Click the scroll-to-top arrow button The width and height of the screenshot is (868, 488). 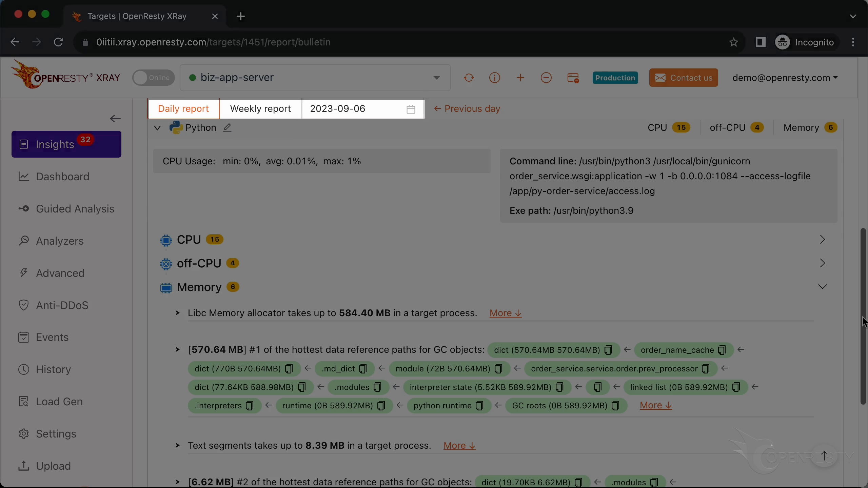(824, 456)
